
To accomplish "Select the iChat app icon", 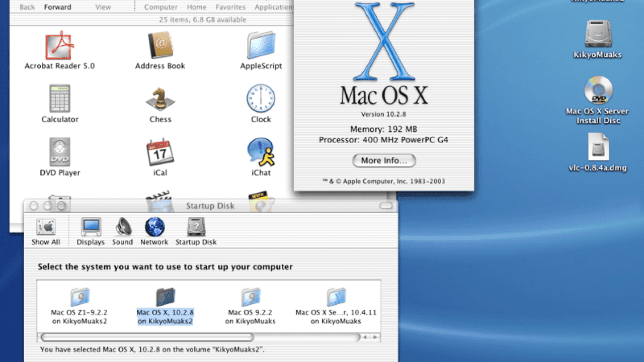I will click(x=261, y=152).
